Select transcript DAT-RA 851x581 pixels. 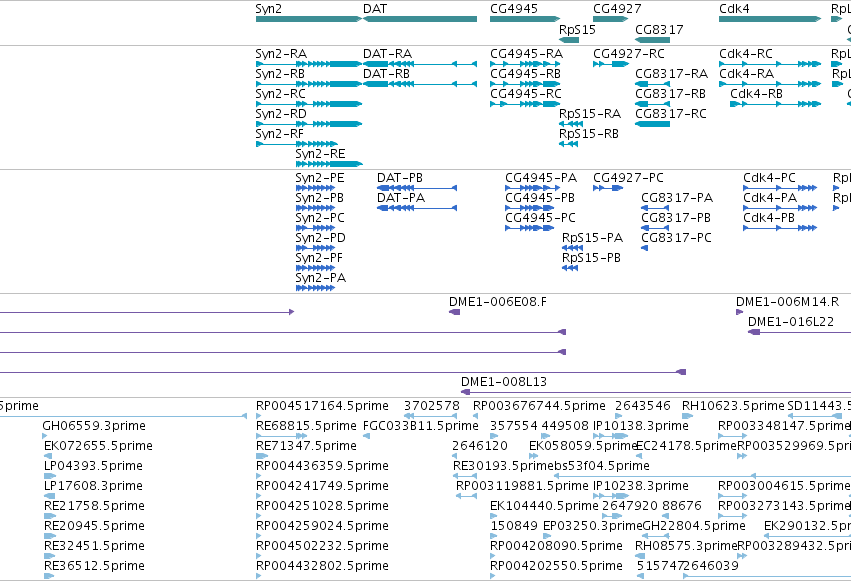[x=420, y=64]
